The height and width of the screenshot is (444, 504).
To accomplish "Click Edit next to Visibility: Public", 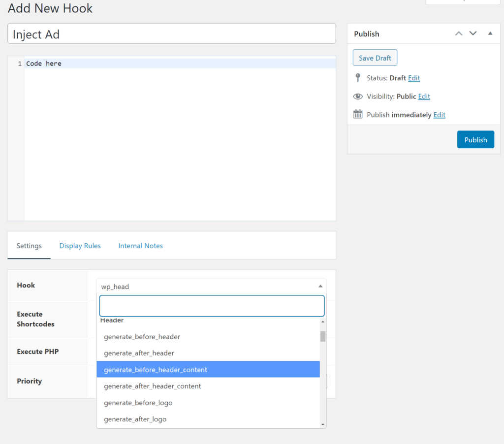I will pyautogui.click(x=424, y=96).
